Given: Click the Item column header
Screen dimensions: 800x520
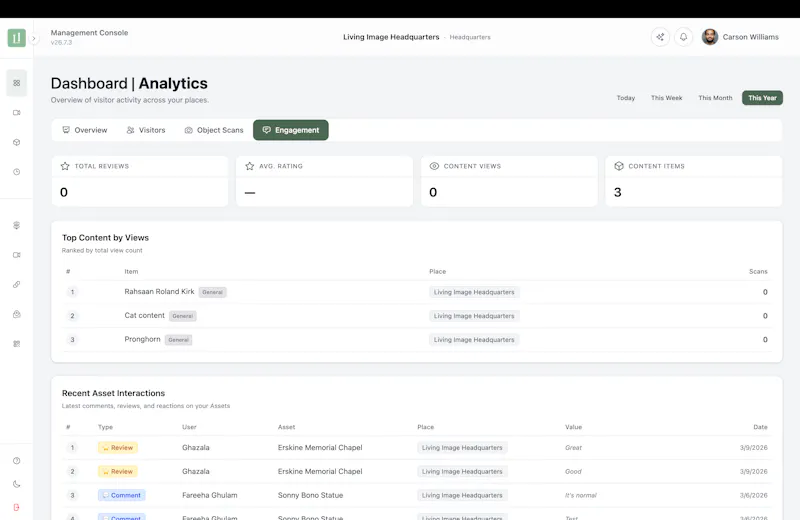Looking at the screenshot, I should point(131,271).
